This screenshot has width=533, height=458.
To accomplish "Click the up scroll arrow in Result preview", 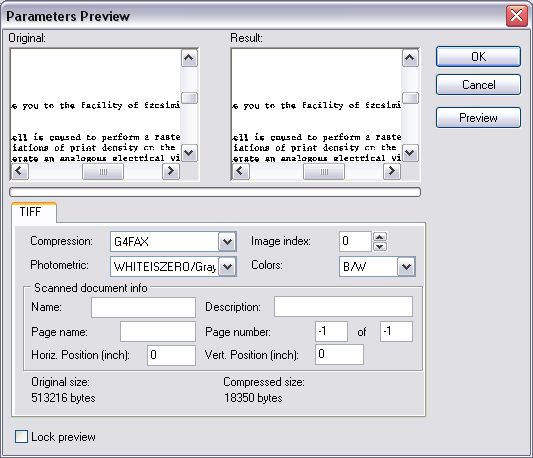I will [410, 58].
